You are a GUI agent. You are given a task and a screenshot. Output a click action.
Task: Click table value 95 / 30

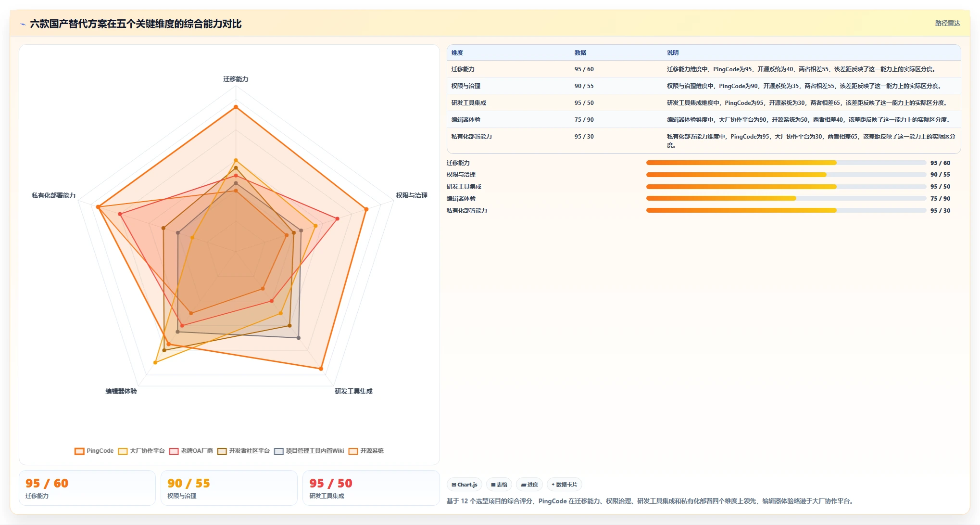click(x=584, y=137)
